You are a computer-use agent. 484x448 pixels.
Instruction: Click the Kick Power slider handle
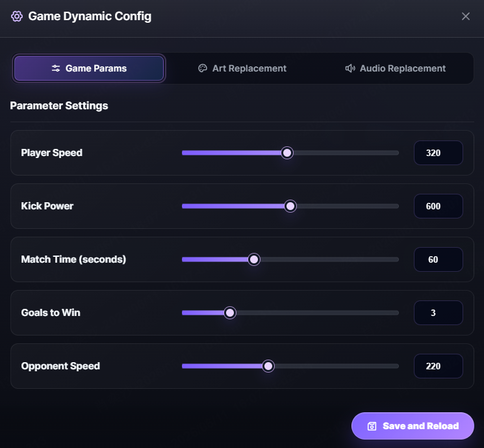[x=290, y=206]
